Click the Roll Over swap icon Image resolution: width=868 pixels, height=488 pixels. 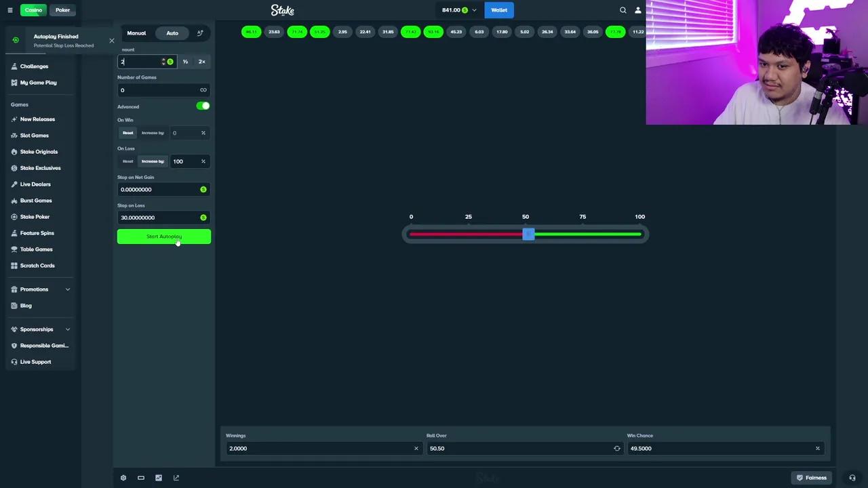(x=616, y=449)
